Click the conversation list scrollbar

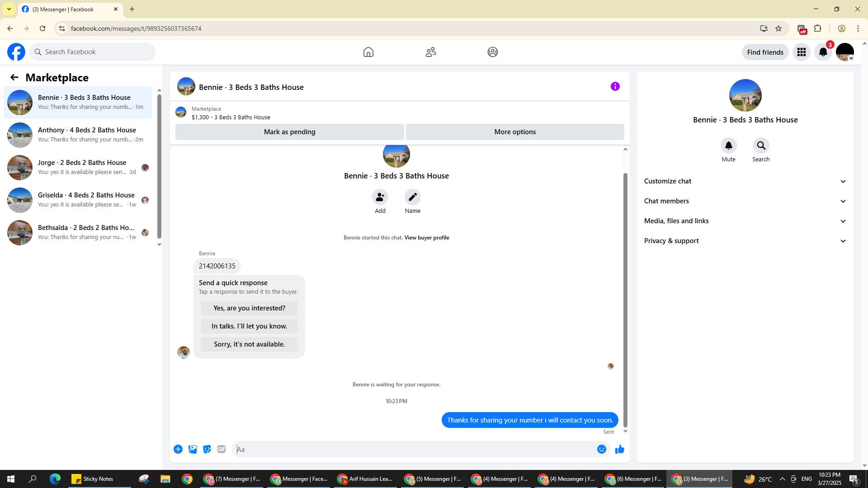pyautogui.click(x=159, y=166)
